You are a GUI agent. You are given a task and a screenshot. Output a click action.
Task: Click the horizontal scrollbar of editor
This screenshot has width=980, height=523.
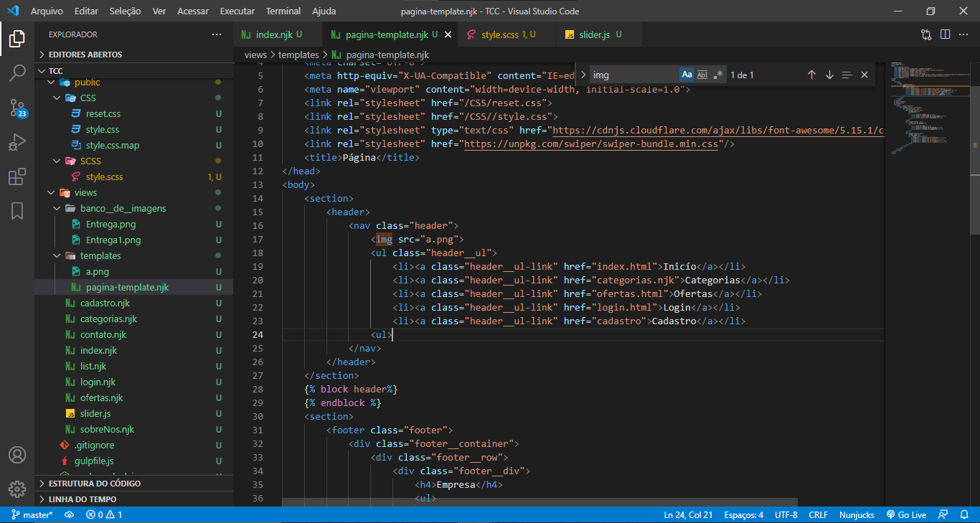pos(540,502)
